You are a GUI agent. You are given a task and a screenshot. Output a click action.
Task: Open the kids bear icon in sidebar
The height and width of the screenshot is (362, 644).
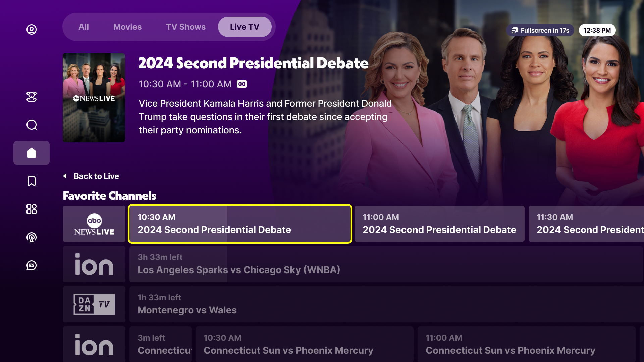coord(32,97)
